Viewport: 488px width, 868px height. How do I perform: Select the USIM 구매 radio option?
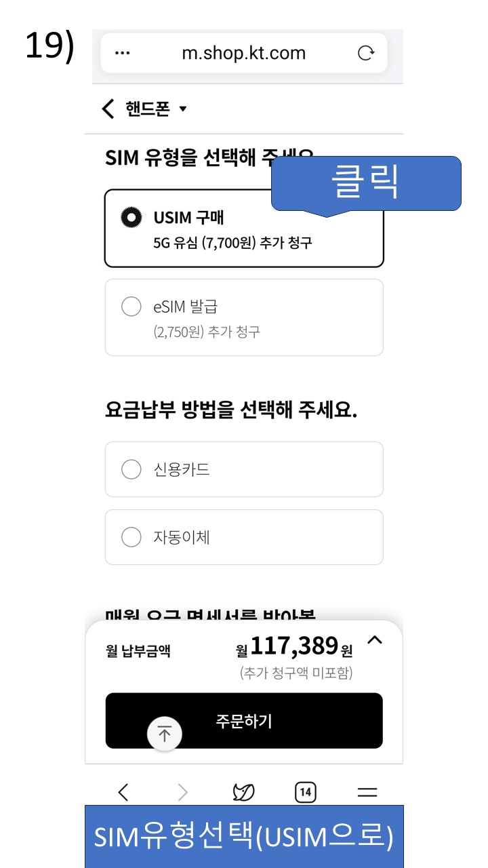[244, 229]
